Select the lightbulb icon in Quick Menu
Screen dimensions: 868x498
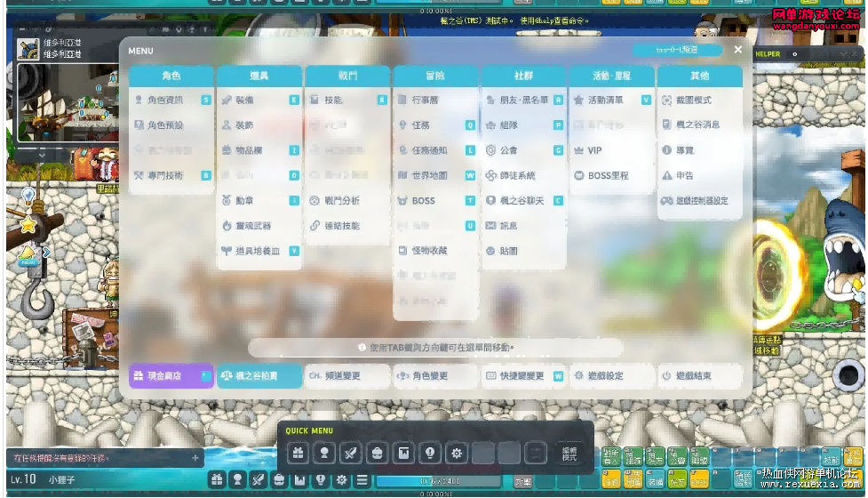pyautogui.click(x=430, y=454)
